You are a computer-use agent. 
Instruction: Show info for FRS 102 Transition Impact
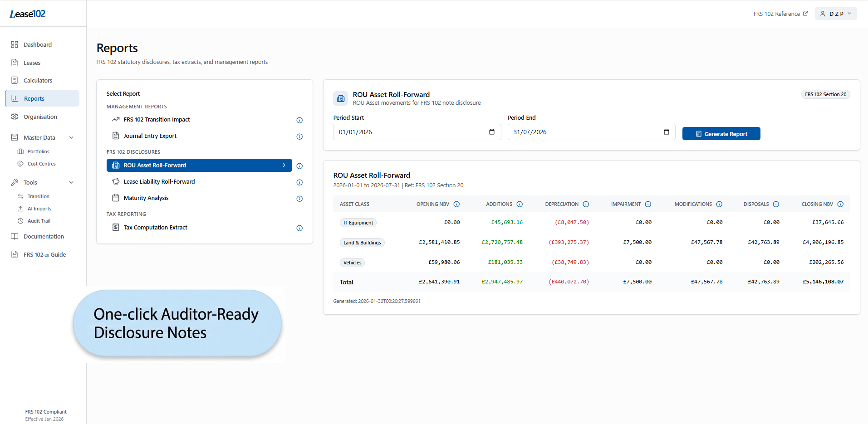pyautogui.click(x=299, y=120)
